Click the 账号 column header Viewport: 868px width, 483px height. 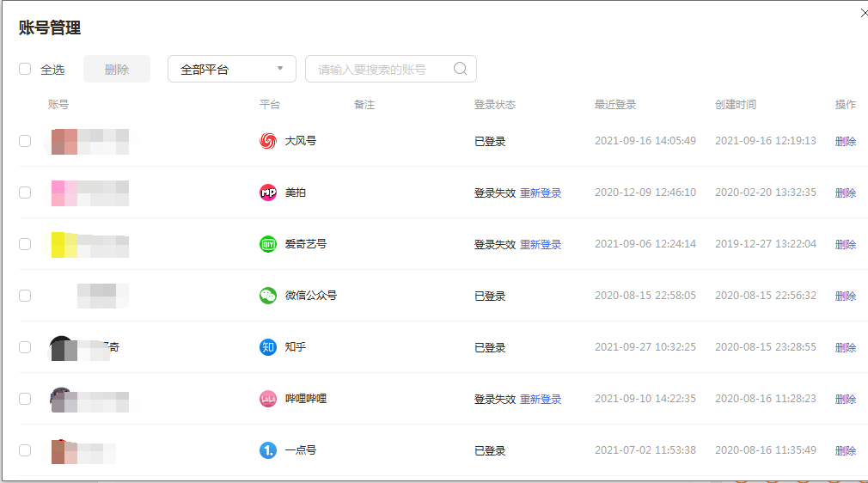click(x=58, y=104)
